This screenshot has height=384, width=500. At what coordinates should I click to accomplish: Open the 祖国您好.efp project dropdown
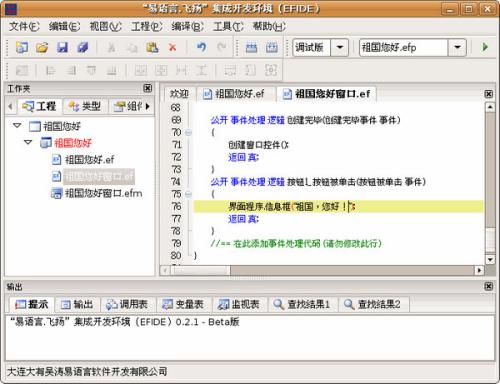(457, 47)
